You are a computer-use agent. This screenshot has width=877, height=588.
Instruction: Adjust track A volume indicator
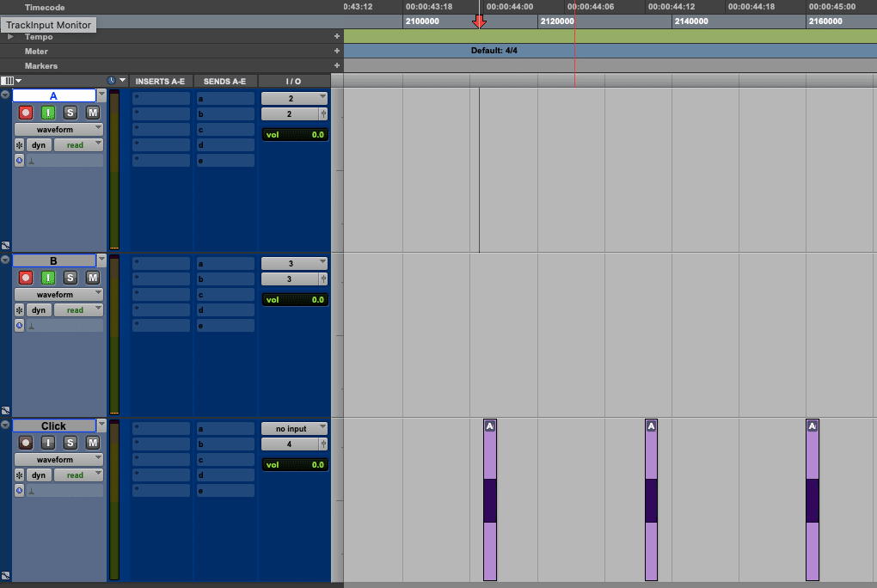tap(295, 134)
